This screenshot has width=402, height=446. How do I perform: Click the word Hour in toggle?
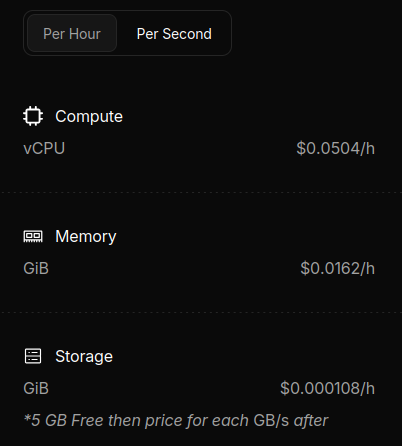tap(85, 34)
